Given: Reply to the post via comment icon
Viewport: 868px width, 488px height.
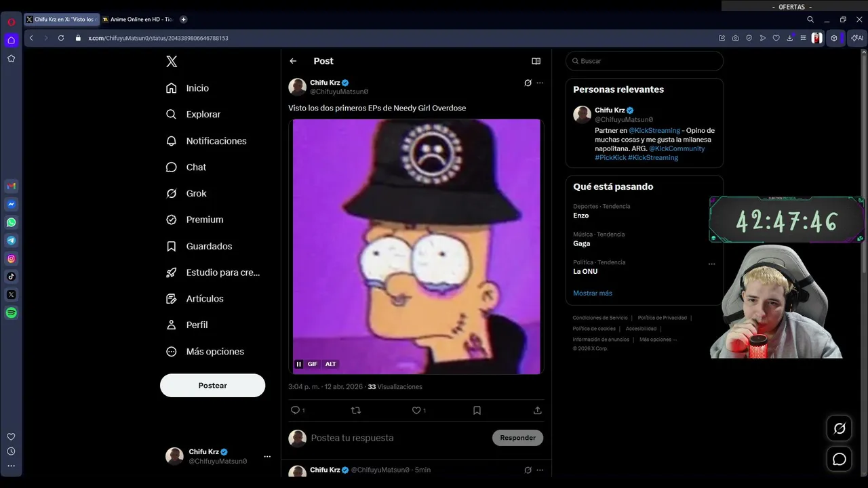Looking at the screenshot, I should 295,410.
